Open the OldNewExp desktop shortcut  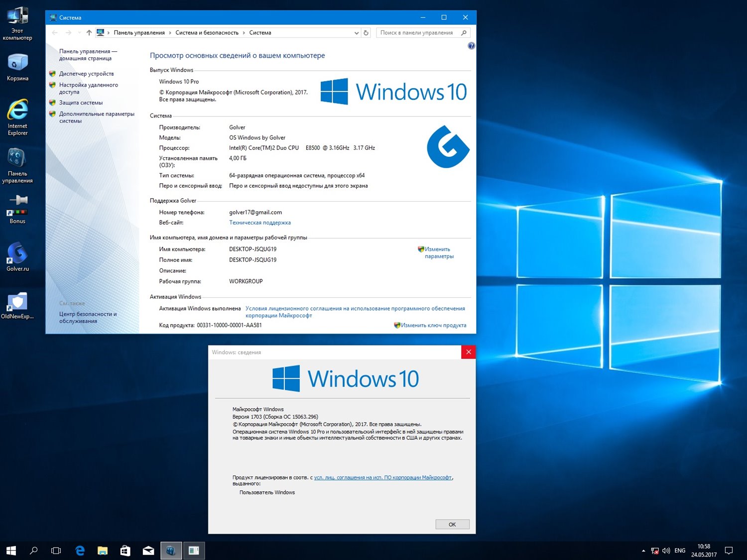[x=17, y=305]
